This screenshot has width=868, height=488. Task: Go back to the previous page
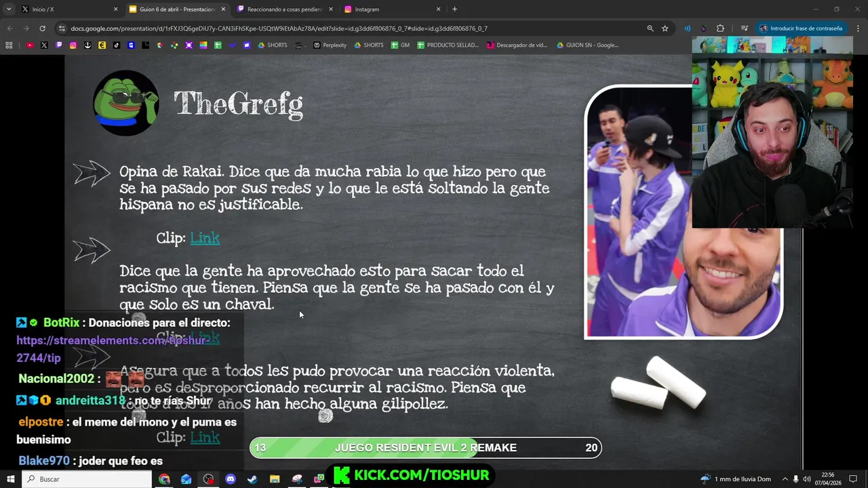[x=9, y=28]
